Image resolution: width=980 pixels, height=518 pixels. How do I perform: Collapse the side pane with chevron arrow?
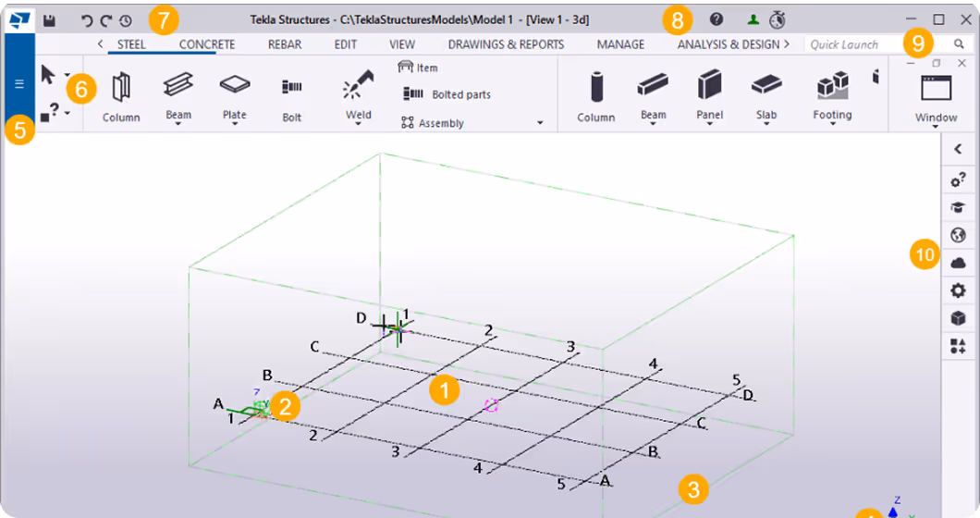coord(958,149)
